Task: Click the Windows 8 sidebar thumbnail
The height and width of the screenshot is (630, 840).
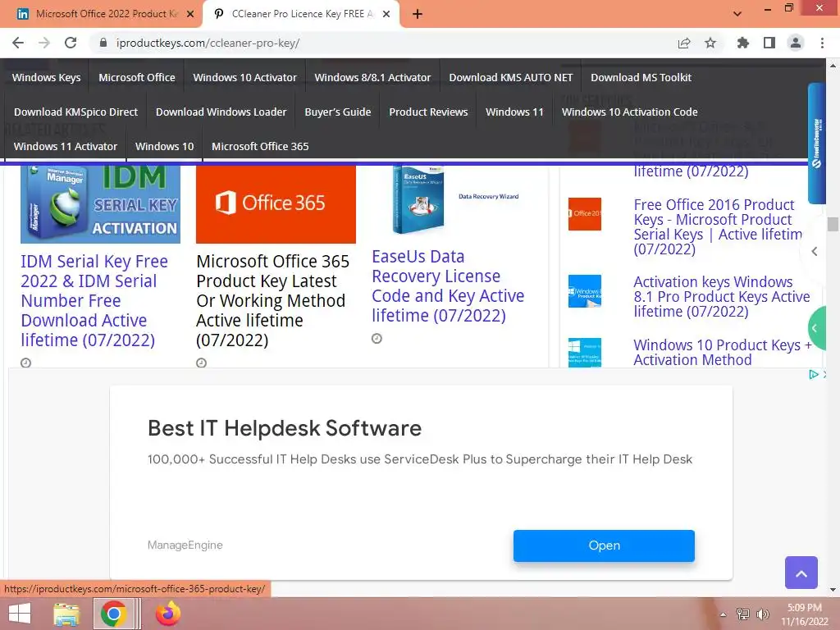Action: coord(584,291)
